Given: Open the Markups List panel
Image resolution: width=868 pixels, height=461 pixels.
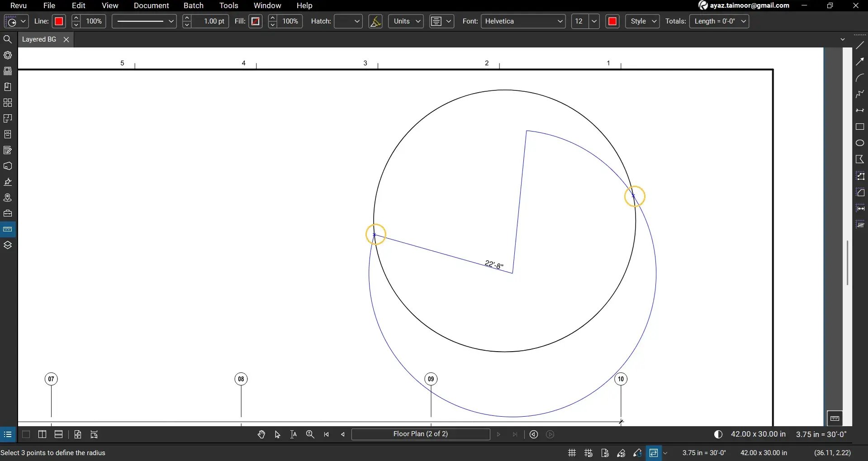Looking at the screenshot, I should (x=8, y=150).
